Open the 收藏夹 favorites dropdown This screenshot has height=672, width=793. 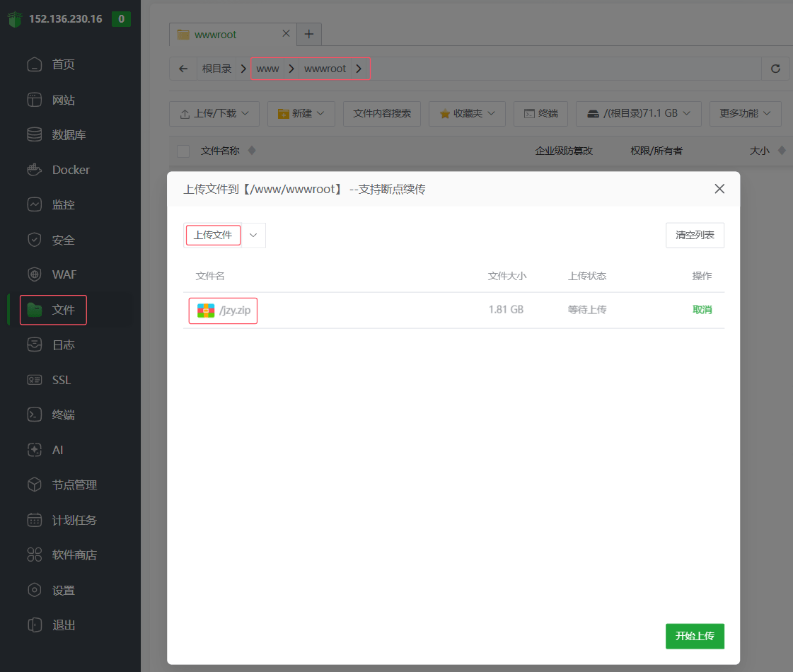tap(468, 114)
